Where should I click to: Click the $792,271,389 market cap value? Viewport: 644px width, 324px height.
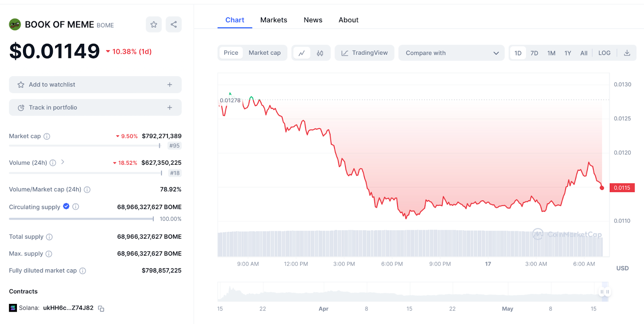[x=161, y=136]
